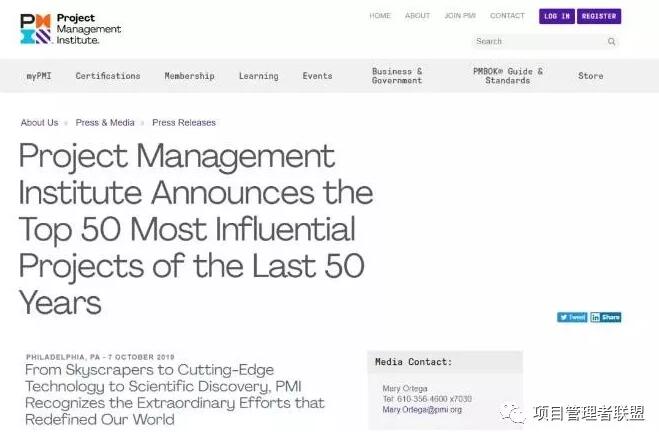The width and height of the screenshot is (659, 432).
Task: Click the From Skyscrapers subheading text
Action: 175,395
